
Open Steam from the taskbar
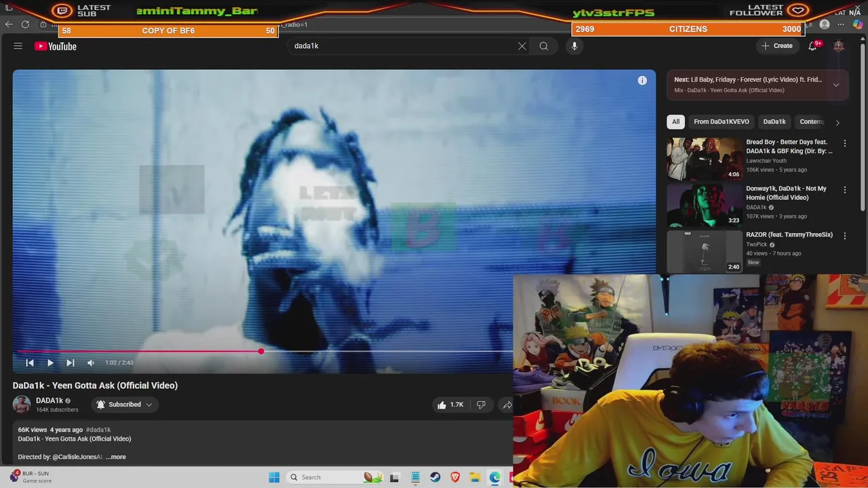pyautogui.click(x=435, y=477)
